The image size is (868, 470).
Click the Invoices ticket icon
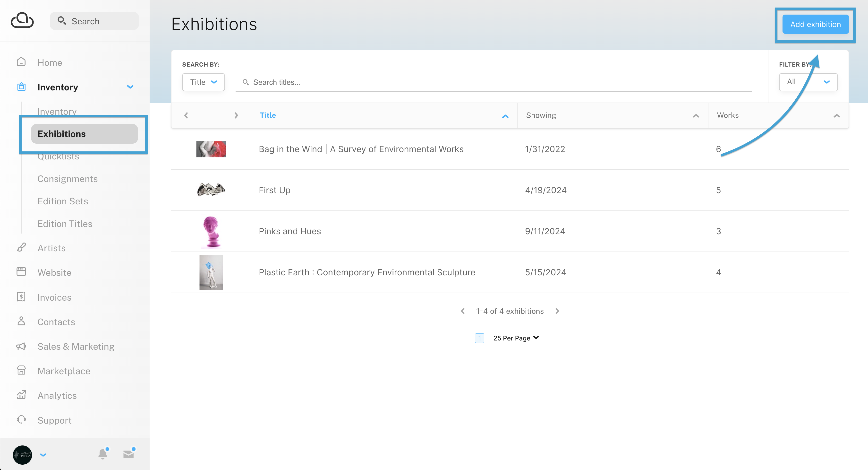[21, 297]
